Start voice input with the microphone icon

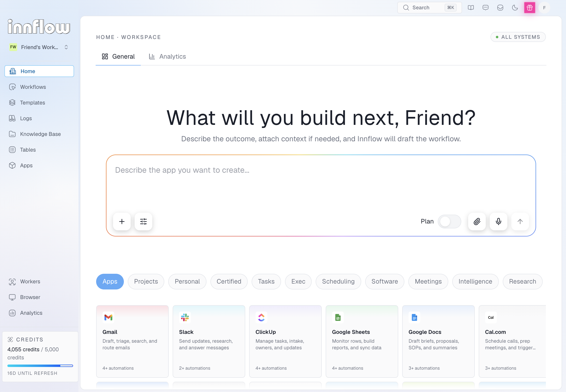(499, 222)
